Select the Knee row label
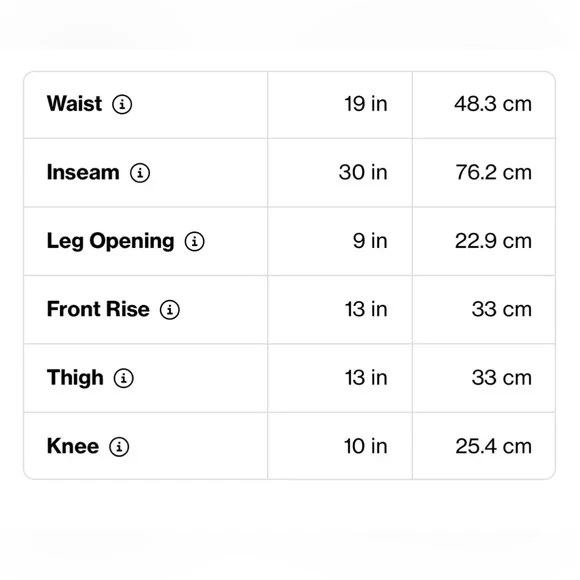 (x=73, y=446)
